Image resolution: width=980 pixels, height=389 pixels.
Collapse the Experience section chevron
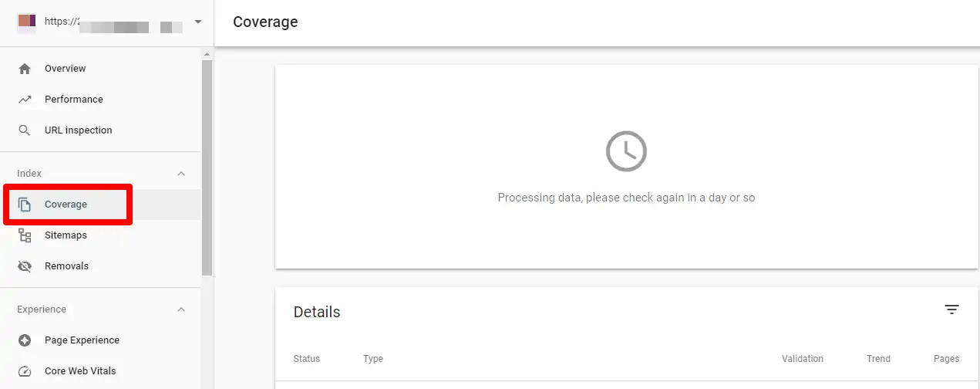(181, 310)
